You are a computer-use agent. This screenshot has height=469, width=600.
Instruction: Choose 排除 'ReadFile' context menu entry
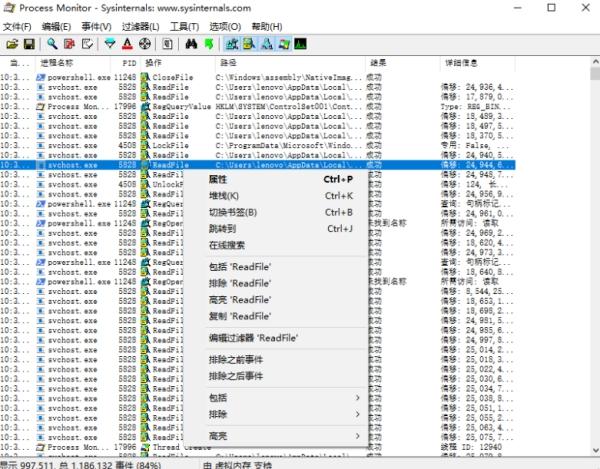click(276, 283)
